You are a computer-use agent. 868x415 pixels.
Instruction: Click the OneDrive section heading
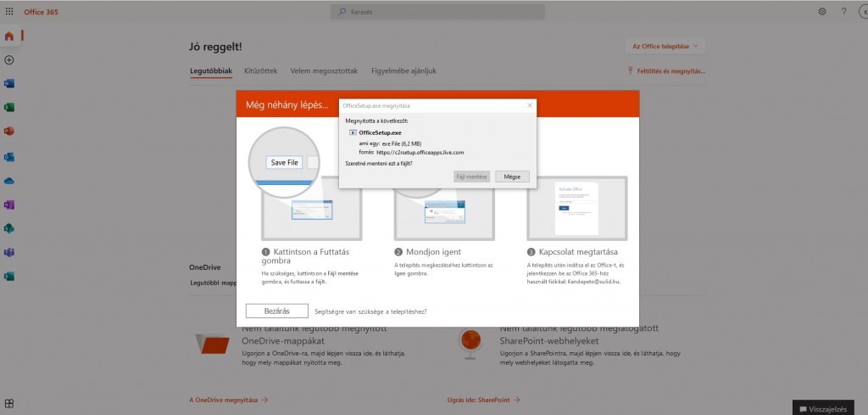pyautogui.click(x=205, y=267)
